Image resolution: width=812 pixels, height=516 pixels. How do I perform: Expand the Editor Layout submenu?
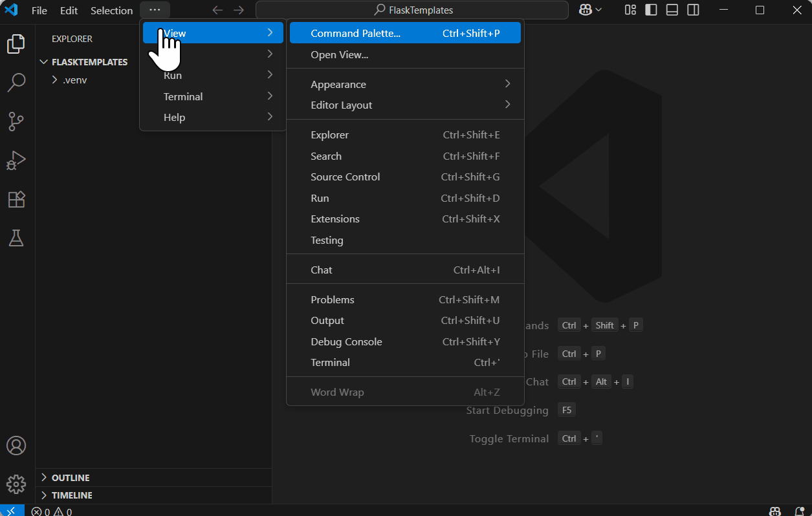click(405, 105)
